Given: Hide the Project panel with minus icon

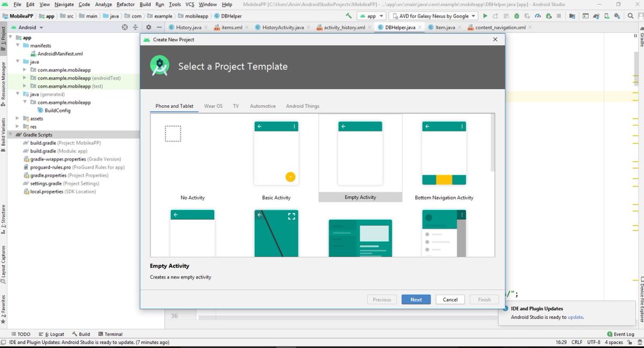Looking at the screenshot, I should pos(160,27).
